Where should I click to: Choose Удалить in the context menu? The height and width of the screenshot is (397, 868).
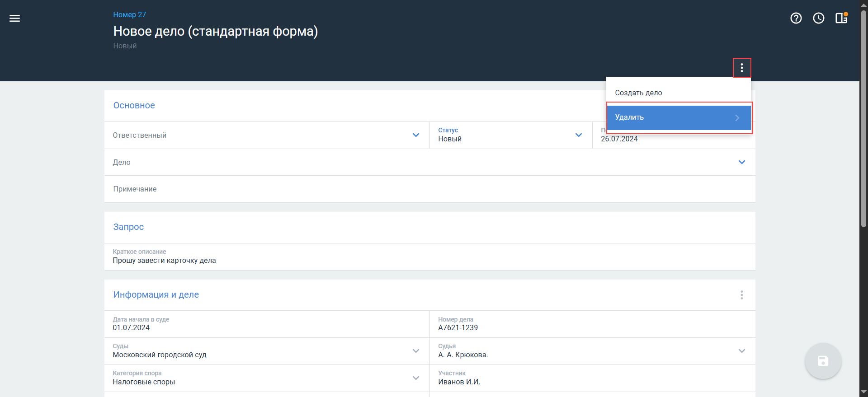click(x=629, y=117)
